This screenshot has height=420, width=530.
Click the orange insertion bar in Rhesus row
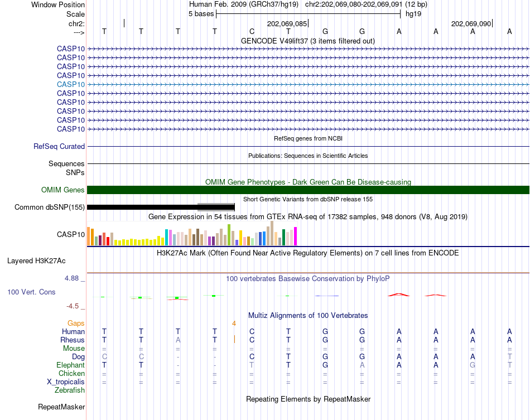coord(234,339)
